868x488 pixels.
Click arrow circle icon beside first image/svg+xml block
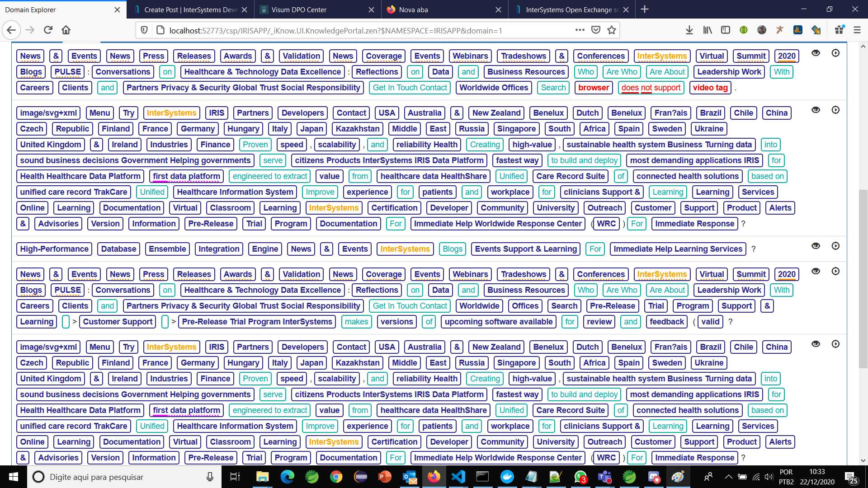click(x=835, y=110)
